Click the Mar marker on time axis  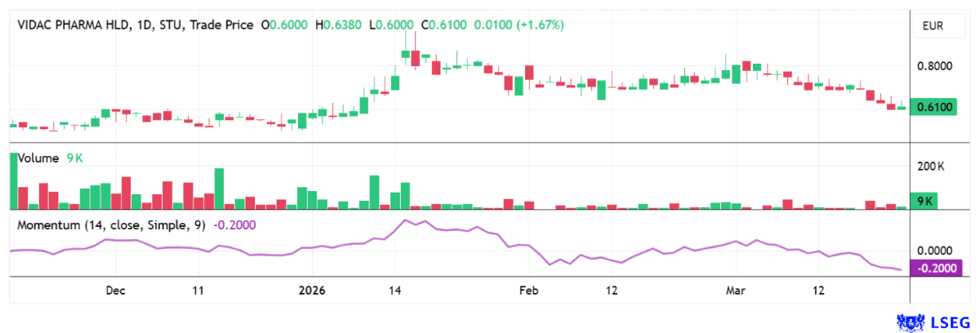point(736,291)
